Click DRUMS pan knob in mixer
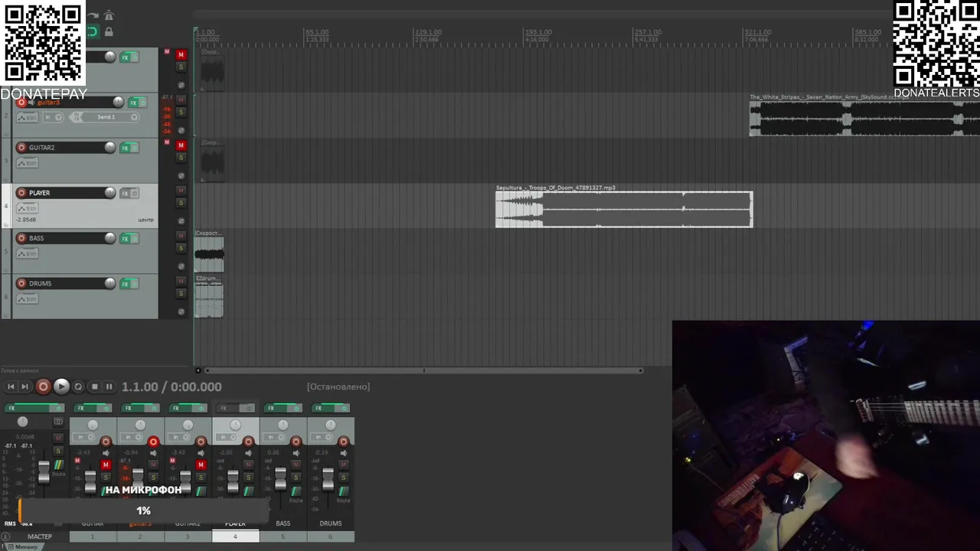980x551 pixels. coord(330,425)
